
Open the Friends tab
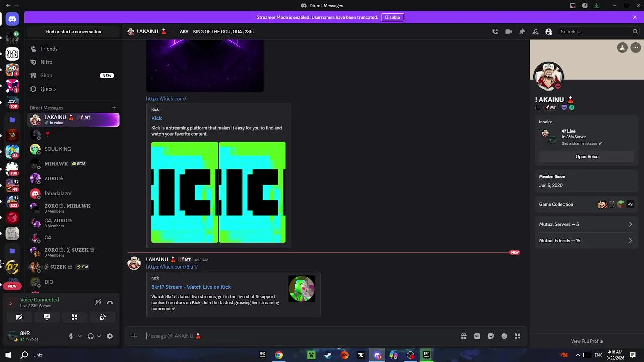pos(73,49)
